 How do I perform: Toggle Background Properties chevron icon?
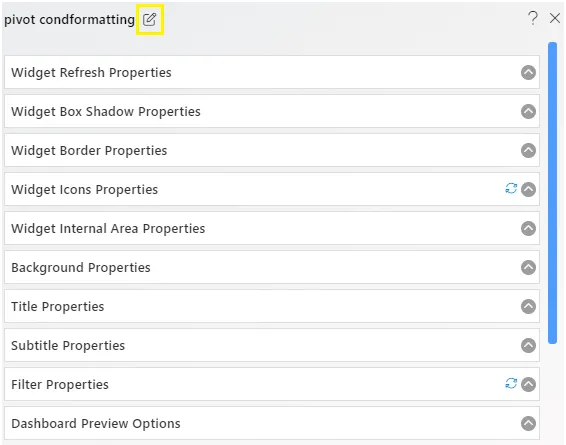pos(528,267)
